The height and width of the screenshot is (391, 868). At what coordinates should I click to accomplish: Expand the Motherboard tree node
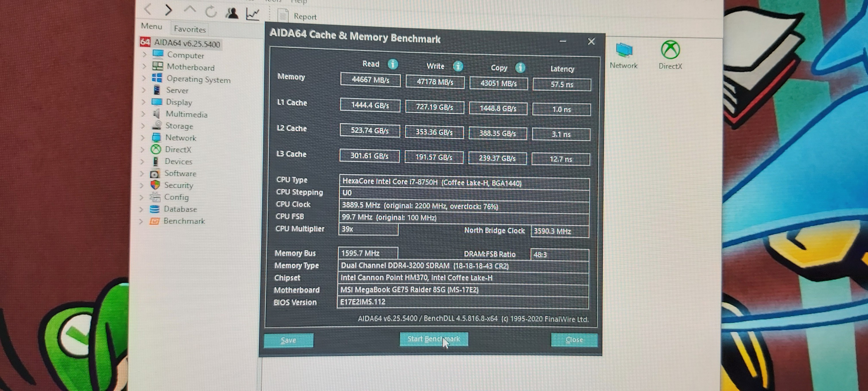tap(144, 66)
